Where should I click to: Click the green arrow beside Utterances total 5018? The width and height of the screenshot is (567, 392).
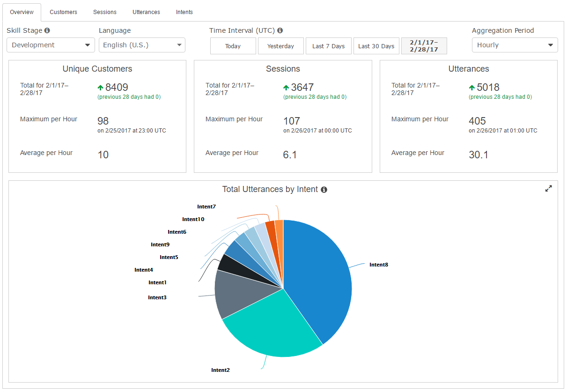(471, 87)
